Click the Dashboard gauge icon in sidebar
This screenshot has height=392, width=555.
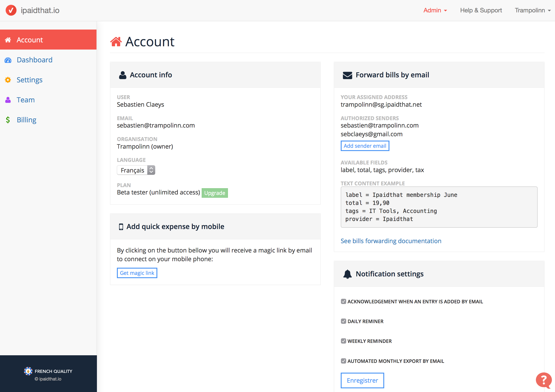tap(8, 60)
